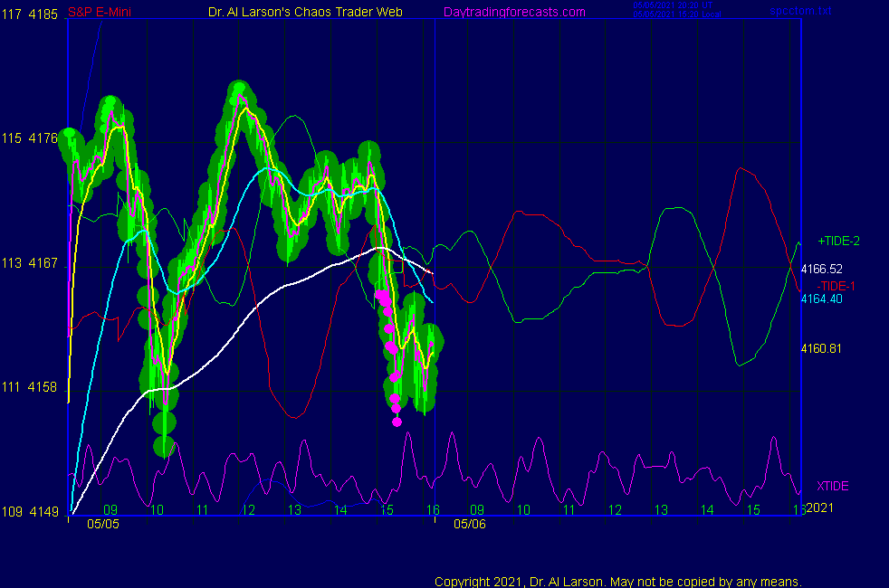Click the '115 4176' price axis label
Viewport: 889px width, 588px height.
30,138
